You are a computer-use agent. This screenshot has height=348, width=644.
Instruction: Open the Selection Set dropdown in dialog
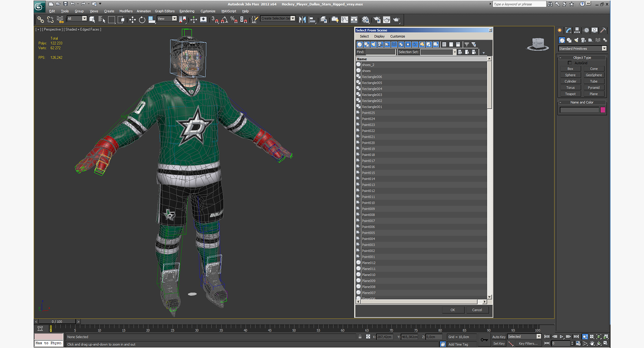(x=455, y=52)
